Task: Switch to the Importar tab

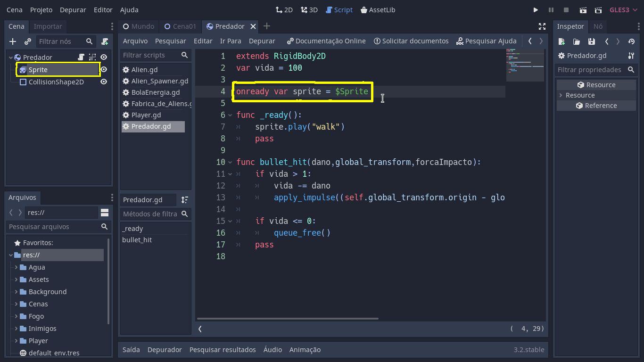Action: click(x=48, y=26)
